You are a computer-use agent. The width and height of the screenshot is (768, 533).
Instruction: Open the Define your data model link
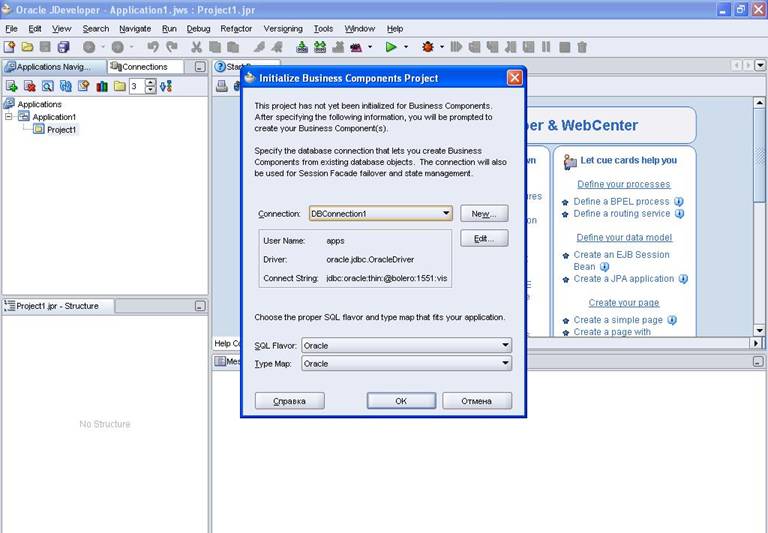point(624,237)
